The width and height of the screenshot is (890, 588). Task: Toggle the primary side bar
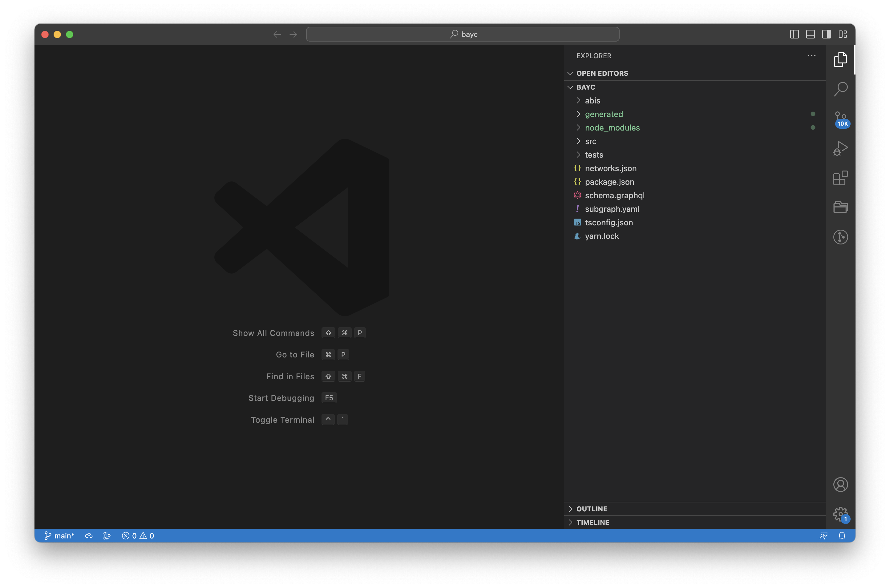point(794,34)
